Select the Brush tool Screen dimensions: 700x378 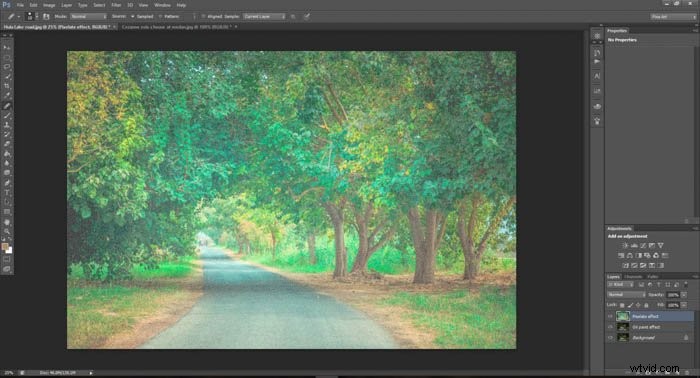pos(7,116)
